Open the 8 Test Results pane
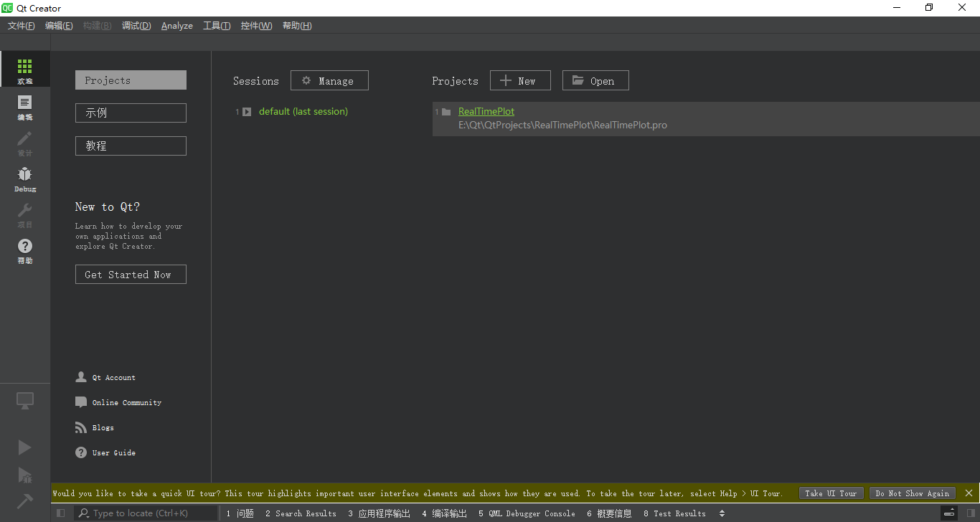This screenshot has height=522, width=980. [674, 513]
